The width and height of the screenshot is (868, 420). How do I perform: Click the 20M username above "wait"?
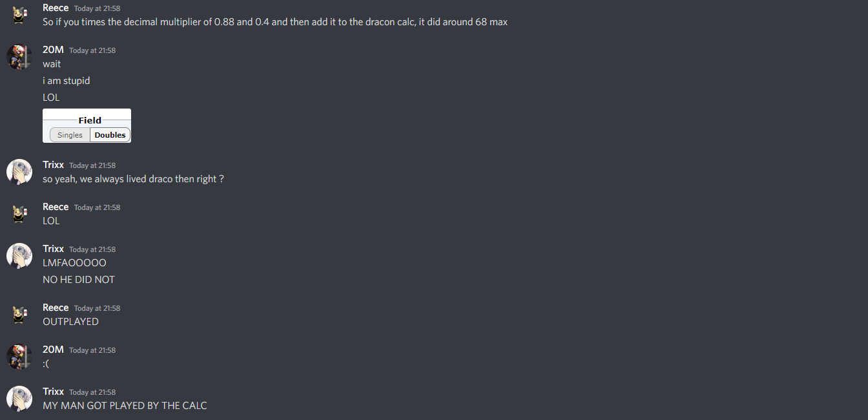[x=53, y=50]
